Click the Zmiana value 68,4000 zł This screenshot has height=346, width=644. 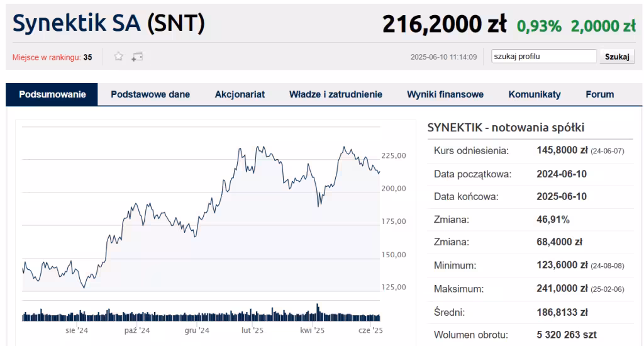[x=559, y=242]
